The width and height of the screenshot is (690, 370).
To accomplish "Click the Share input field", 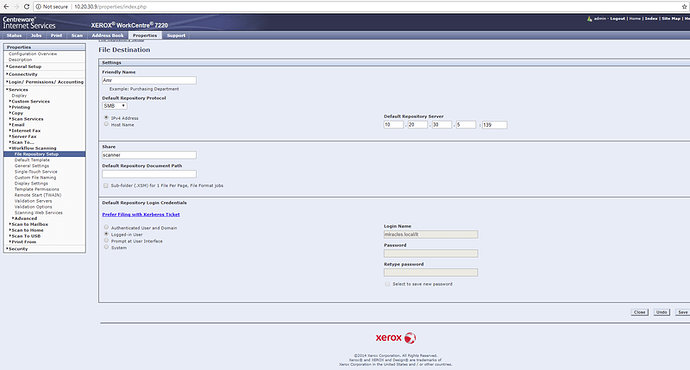I will [149, 155].
